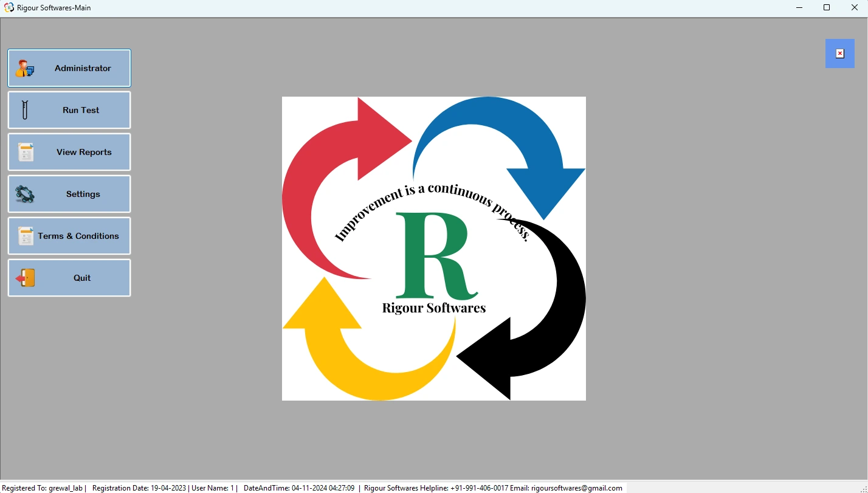The image size is (868, 493).
Task: Click the exit door icon beside Quit
Action: pyautogui.click(x=26, y=278)
